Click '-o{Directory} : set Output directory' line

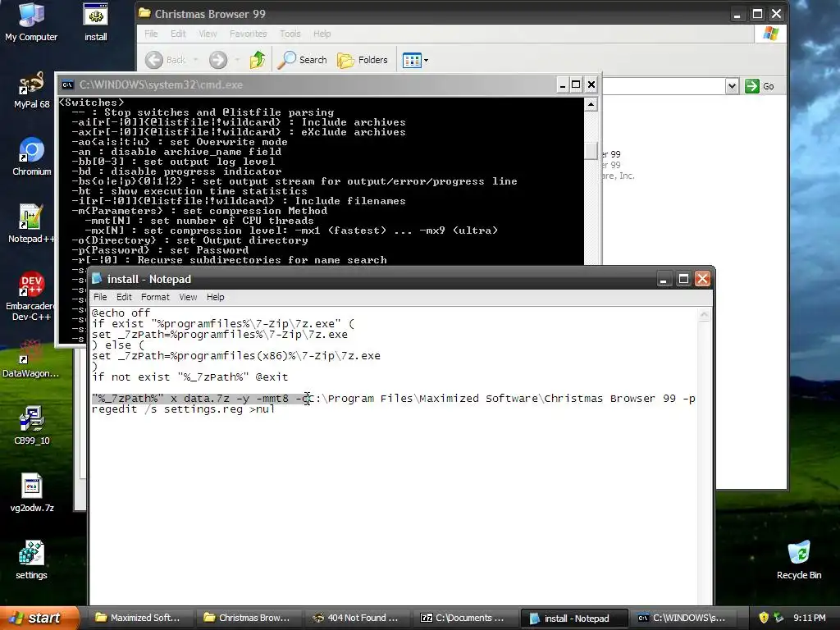tap(189, 240)
